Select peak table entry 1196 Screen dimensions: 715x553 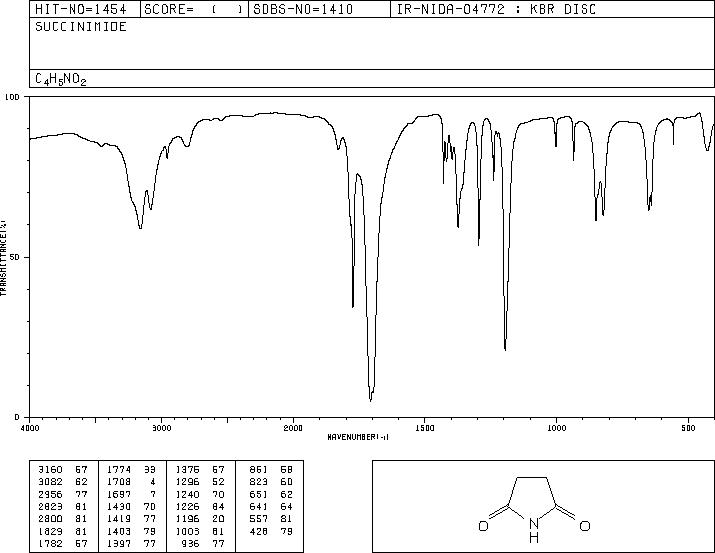tap(200, 519)
